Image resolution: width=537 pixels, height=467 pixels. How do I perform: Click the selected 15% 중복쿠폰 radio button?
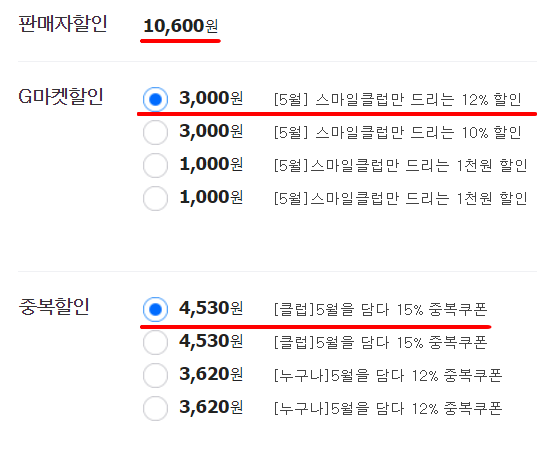coord(155,309)
